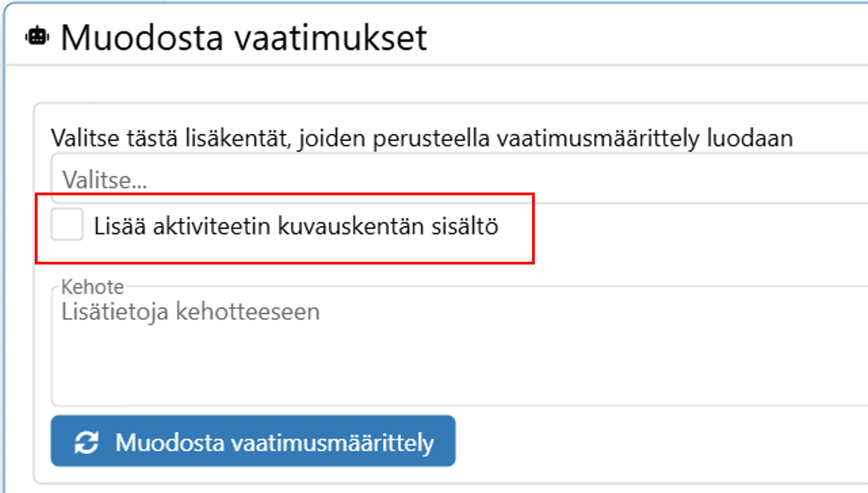Image resolution: width=868 pixels, height=493 pixels.
Task: Click the word luodaan in the instruction label
Action: pos(749,138)
